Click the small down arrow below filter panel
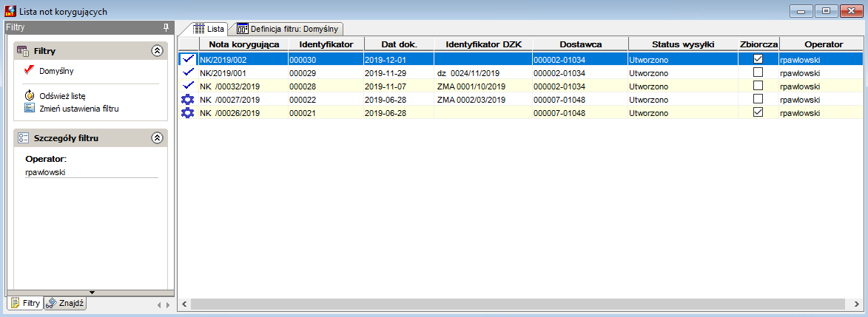Viewport: 868px width, 317px height. click(x=92, y=292)
